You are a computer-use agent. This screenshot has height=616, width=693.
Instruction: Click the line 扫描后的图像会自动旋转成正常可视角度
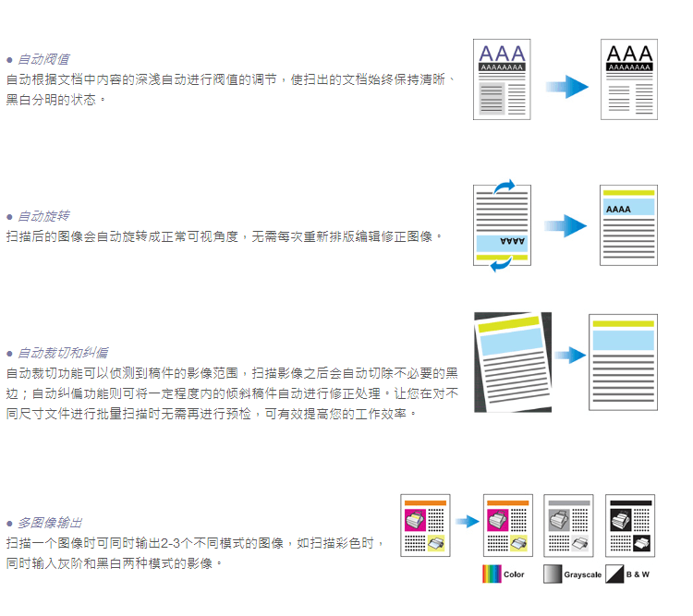click(224, 236)
